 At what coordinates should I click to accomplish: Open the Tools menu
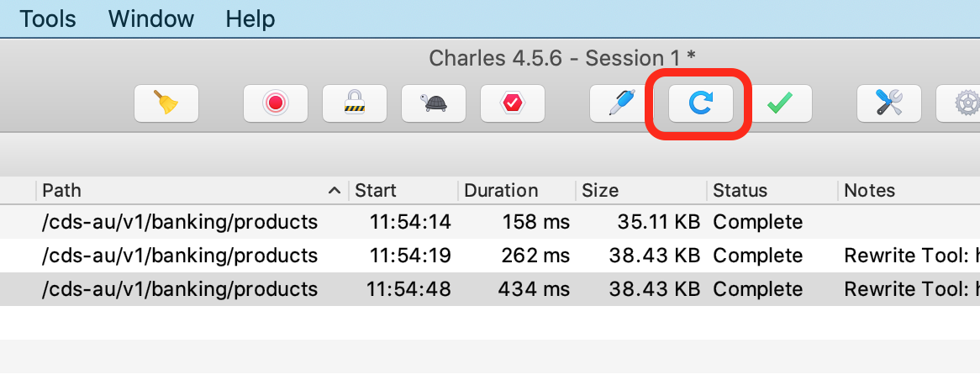[x=48, y=18]
